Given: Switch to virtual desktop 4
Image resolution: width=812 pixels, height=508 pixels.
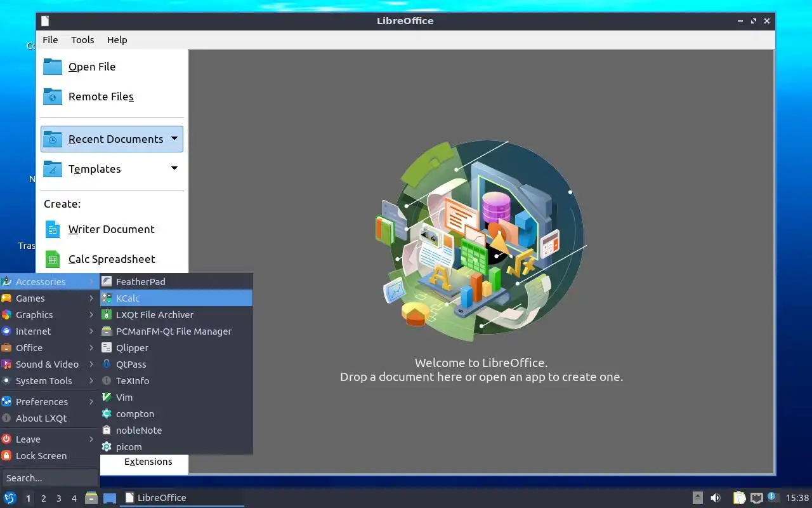Looking at the screenshot, I should pos(74,498).
